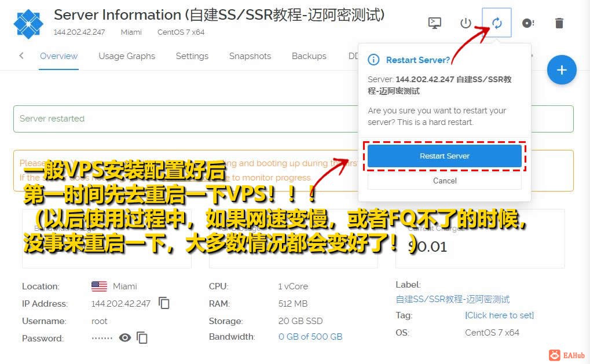Click the info icon beside Restart Server?
The image size is (590, 364).
[373, 60]
